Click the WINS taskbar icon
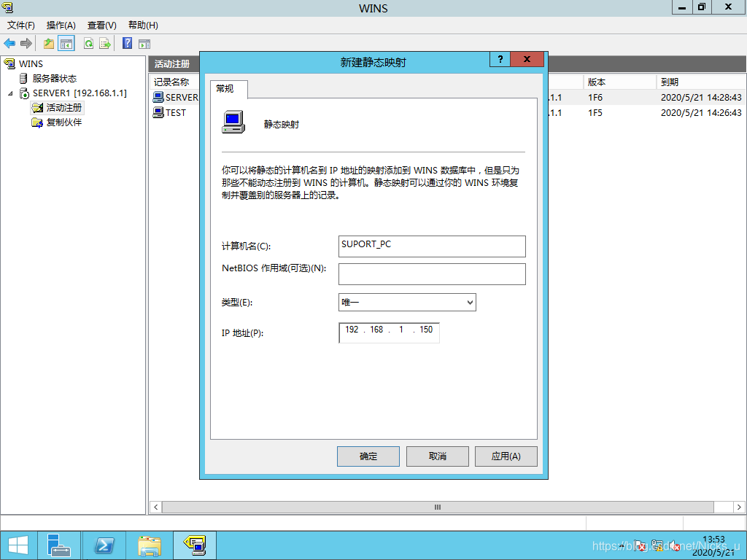747x560 pixels. (x=194, y=545)
